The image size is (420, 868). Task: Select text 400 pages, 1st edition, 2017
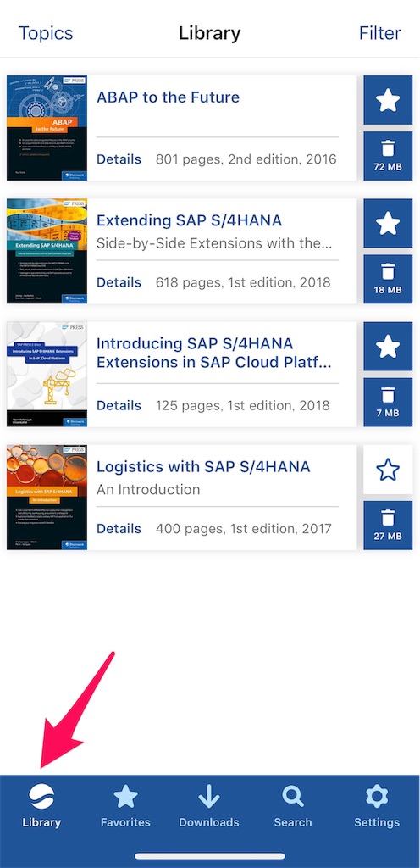click(244, 528)
